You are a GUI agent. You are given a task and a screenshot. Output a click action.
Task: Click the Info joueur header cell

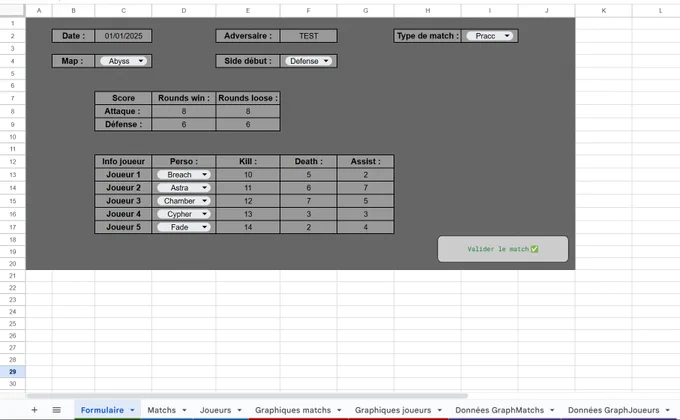pyautogui.click(x=124, y=161)
